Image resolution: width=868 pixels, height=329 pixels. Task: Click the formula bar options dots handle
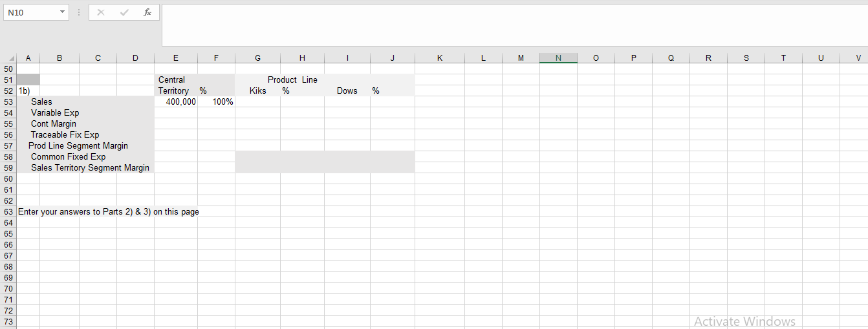[x=78, y=12]
